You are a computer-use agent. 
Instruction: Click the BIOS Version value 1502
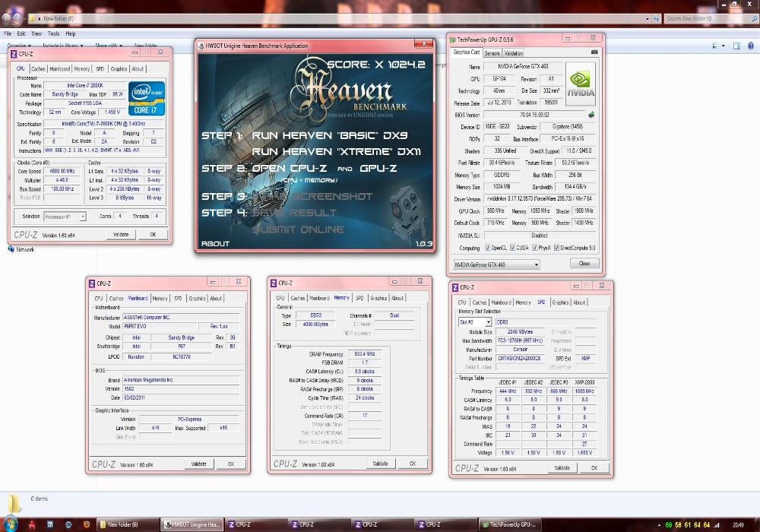(181, 389)
